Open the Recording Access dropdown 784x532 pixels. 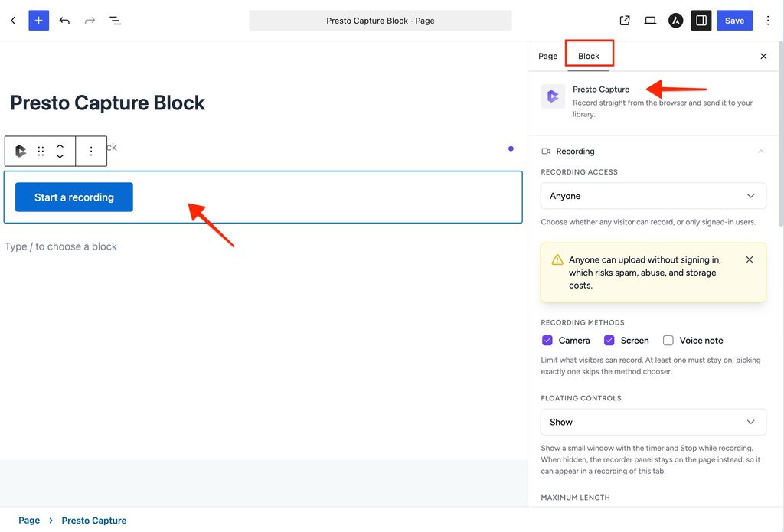coord(653,196)
